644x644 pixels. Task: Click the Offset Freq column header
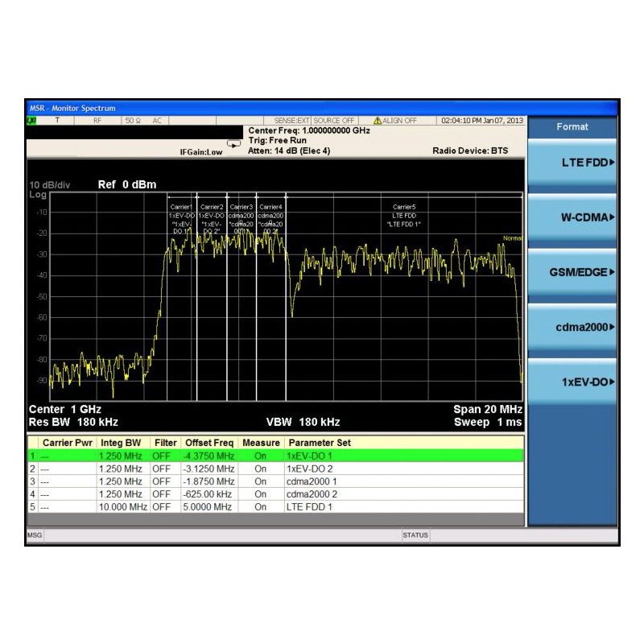pyautogui.click(x=209, y=443)
